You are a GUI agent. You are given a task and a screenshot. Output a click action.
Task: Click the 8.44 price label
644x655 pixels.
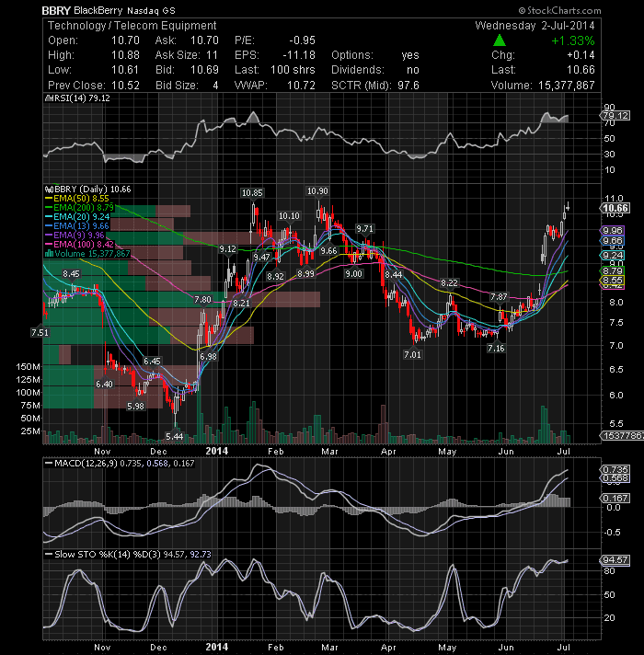(x=394, y=275)
